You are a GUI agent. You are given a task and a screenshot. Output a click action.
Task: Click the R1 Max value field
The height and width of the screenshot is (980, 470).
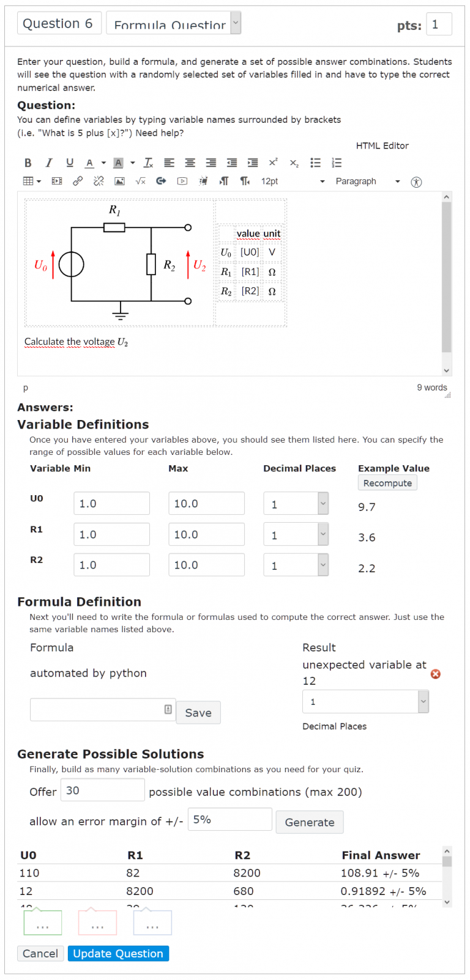pyautogui.click(x=206, y=534)
